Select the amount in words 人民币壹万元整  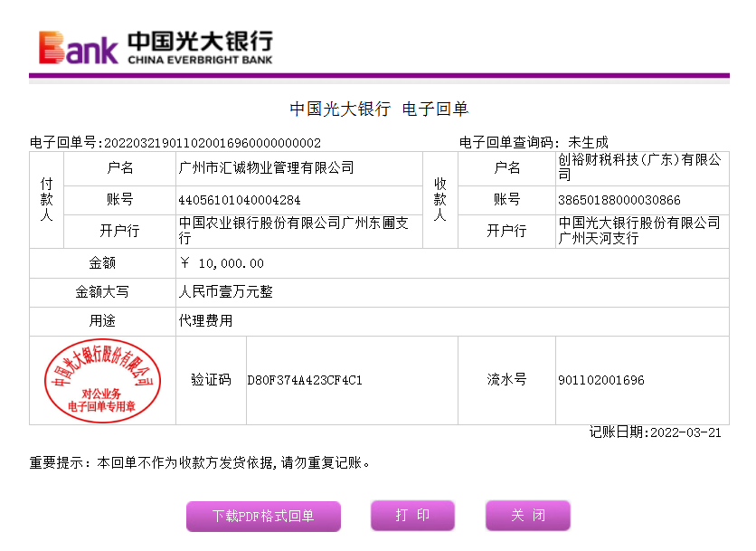(226, 291)
